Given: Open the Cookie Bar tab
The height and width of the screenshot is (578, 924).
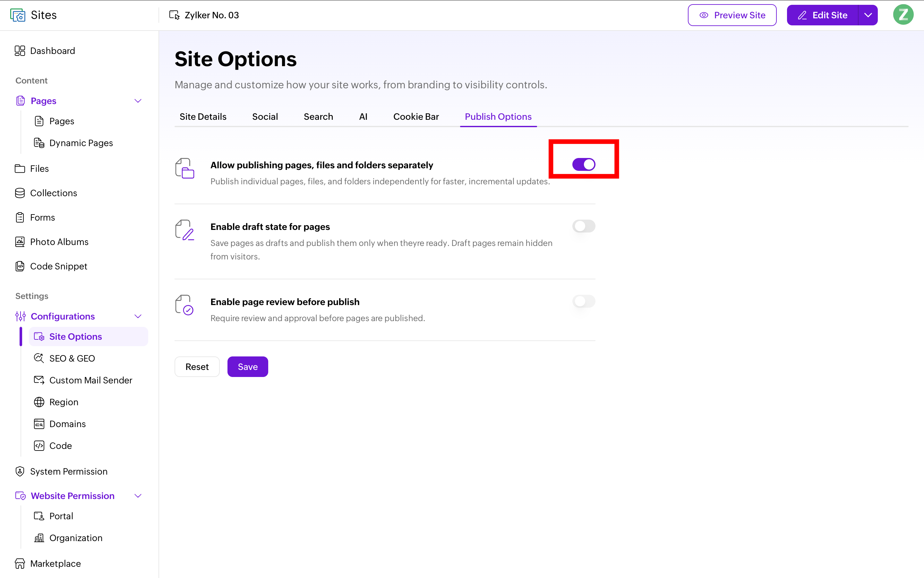Looking at the screenshot, I should click(416, 117).
